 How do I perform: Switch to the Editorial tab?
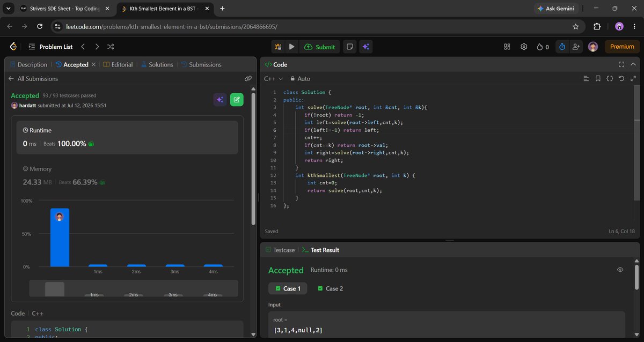pyautogui.click(x=118, y=64)
